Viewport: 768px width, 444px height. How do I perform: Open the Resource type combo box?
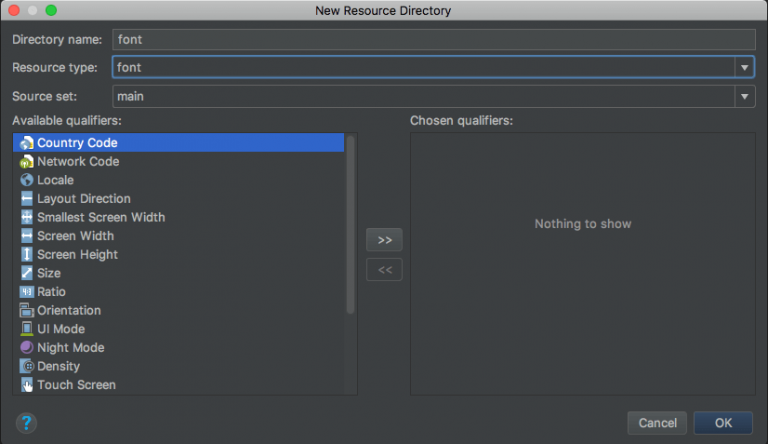pyautogui.click(x=433, y=67)
